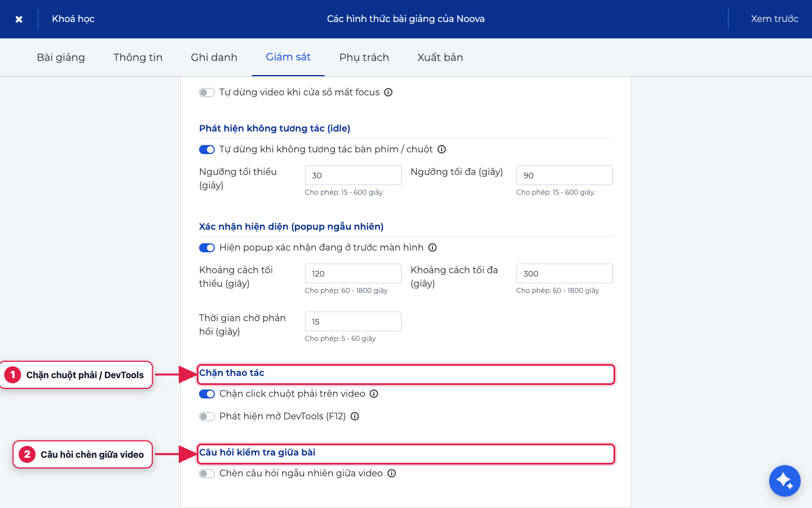Screen dimensions: 812x508
Task: Enable auto-pause video when window loses focus
Action: click(x=207, y=93)
